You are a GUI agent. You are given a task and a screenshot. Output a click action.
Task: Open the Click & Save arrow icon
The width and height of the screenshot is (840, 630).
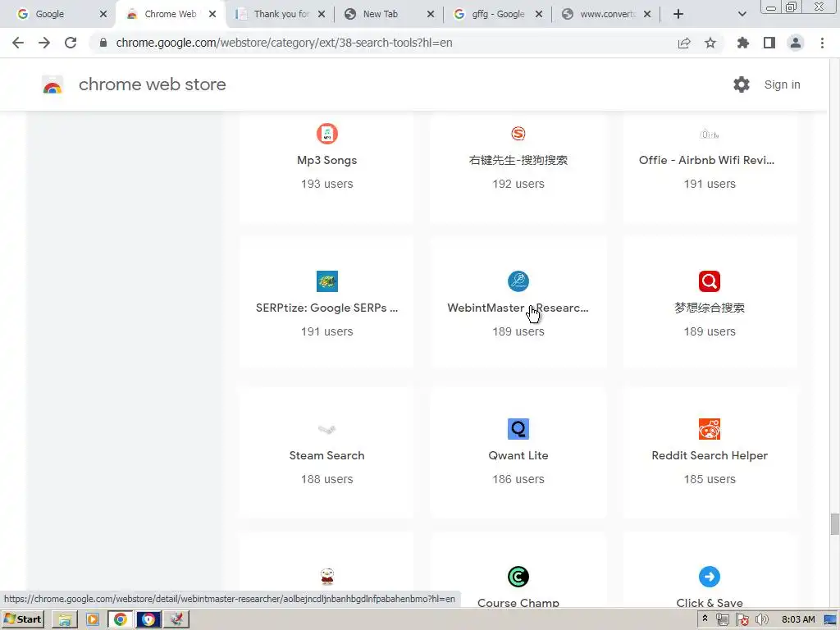[710, 577]
